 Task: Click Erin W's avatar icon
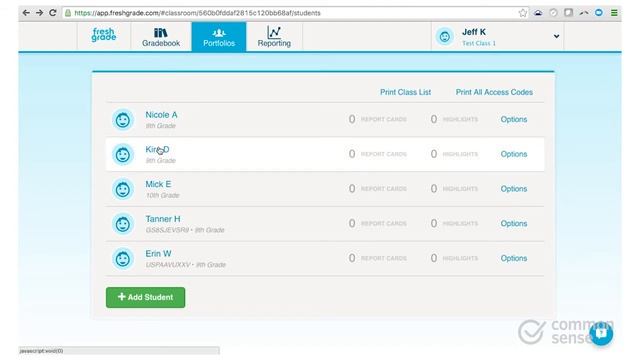point(123,259)
